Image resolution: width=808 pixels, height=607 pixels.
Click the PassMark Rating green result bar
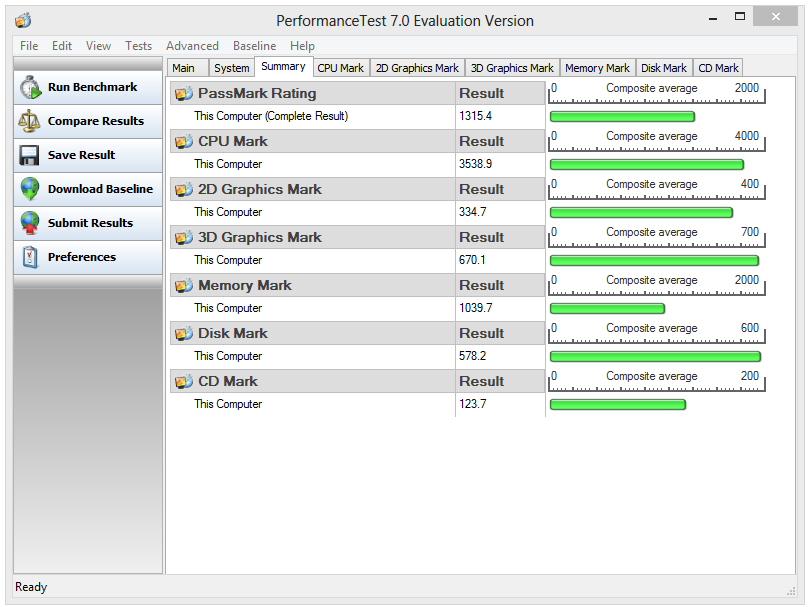point(622,117)
